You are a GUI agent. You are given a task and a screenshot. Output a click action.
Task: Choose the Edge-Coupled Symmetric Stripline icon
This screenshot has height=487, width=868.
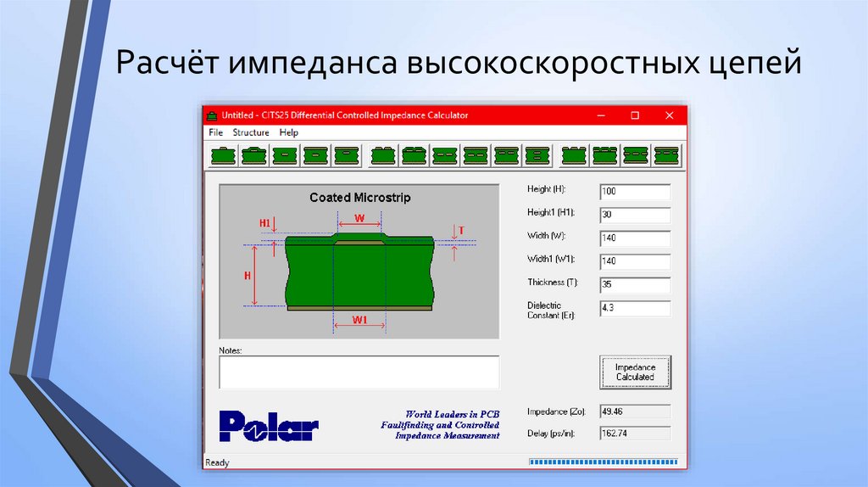(x=476, y=155)
